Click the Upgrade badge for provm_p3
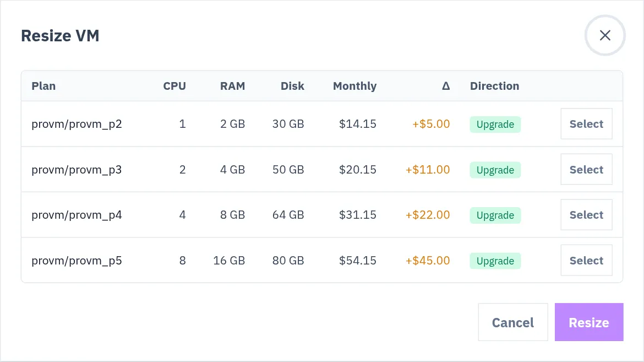Image resolution: width=644 pixels, height=362 pixels. (x=495, y=170)
